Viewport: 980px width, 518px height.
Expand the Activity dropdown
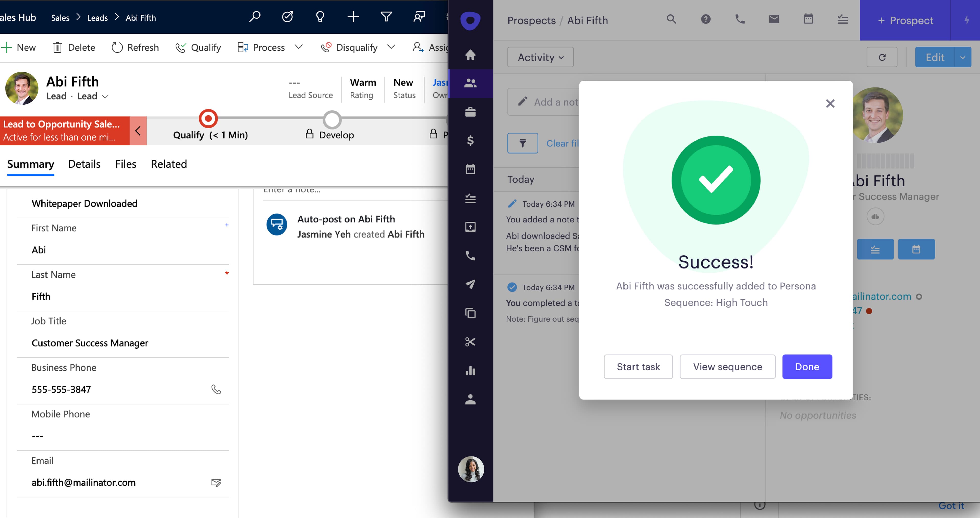[540, 57]
